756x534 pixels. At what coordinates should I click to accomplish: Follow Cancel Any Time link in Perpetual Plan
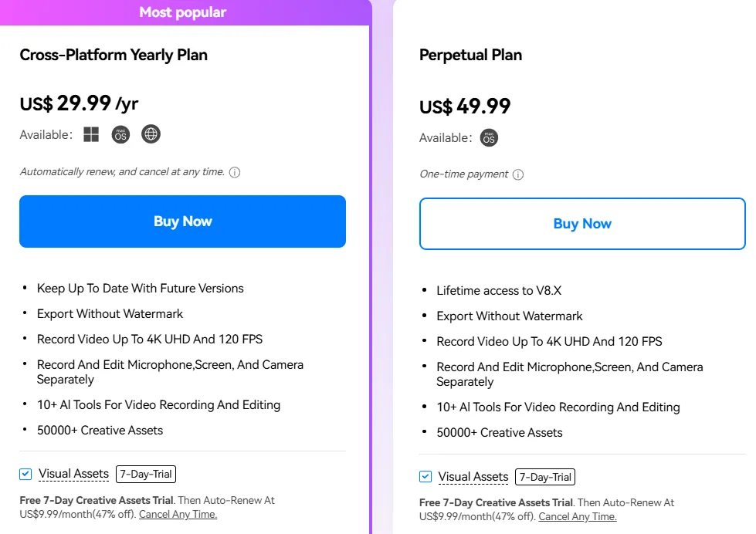(x=578, y=517)
